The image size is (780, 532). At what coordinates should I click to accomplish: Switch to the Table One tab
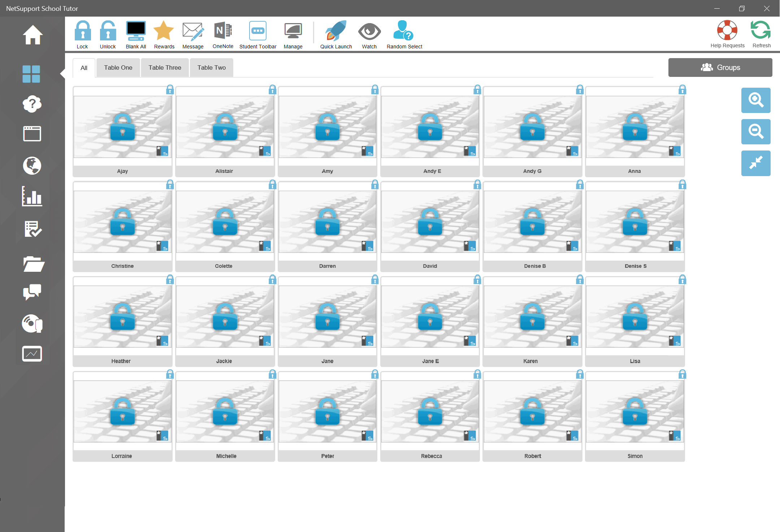tap(118, 67)
